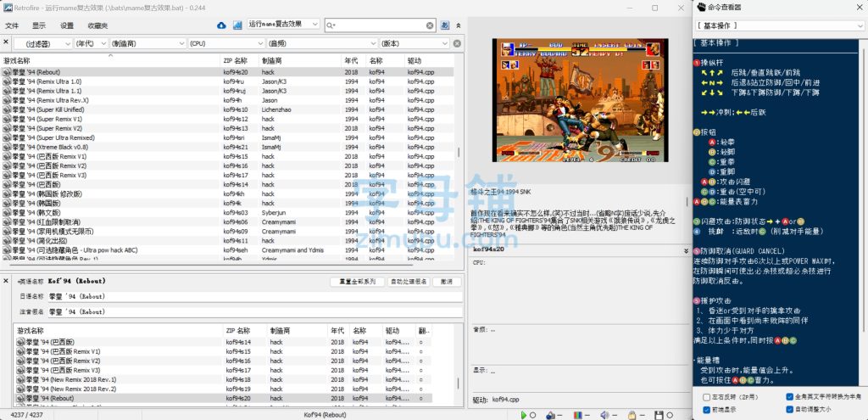Click the disc icon beside 拳皇 '94 (Super Kill Unified)
Image resolution: width=868 pixels, height=420 pixels.
(7, 109)
